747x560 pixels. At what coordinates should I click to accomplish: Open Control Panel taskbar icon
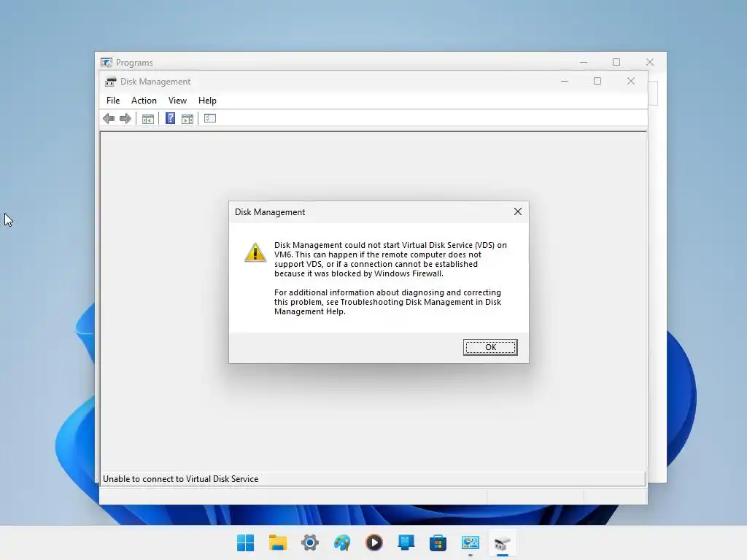click(x=471, y=542)
